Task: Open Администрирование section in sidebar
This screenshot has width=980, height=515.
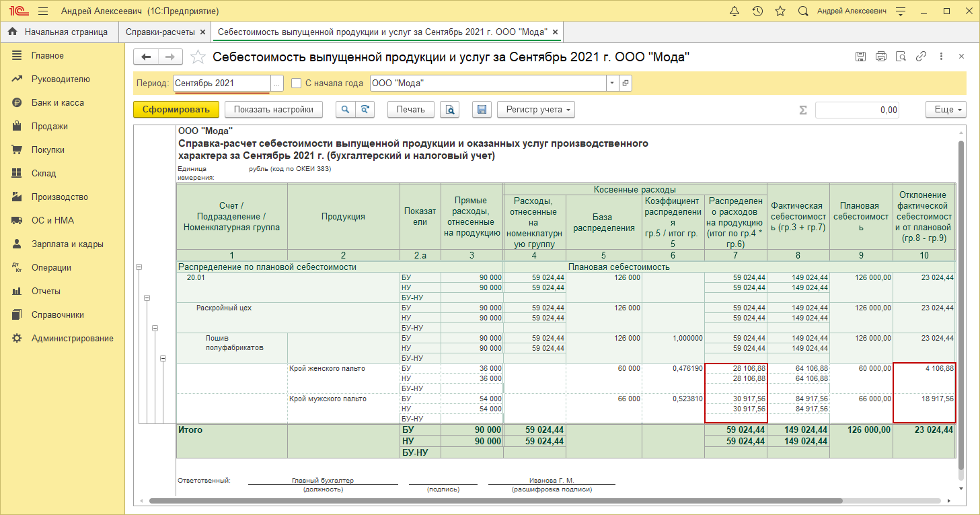Action: (73, 339)
